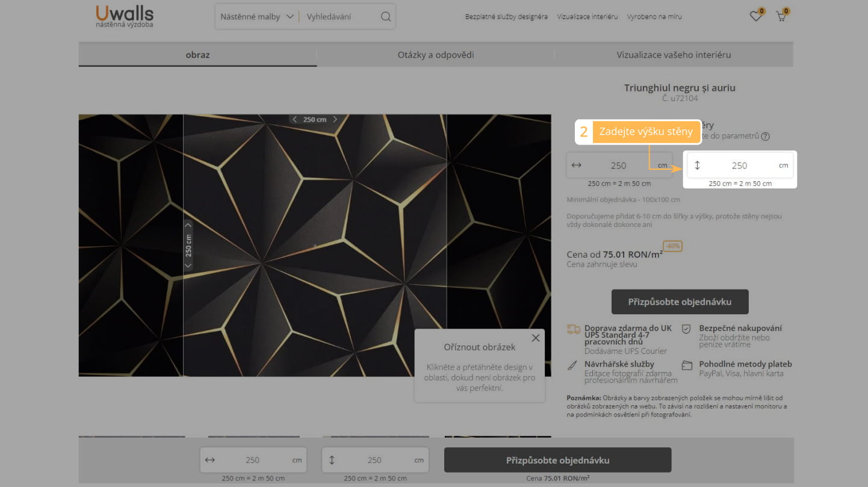Open the wishlist heart icon

click(755, 17)
